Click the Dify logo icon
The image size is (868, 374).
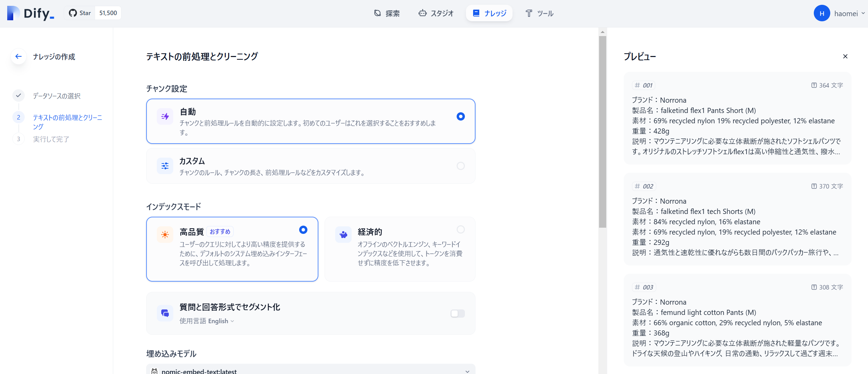(x=14, y=13)
